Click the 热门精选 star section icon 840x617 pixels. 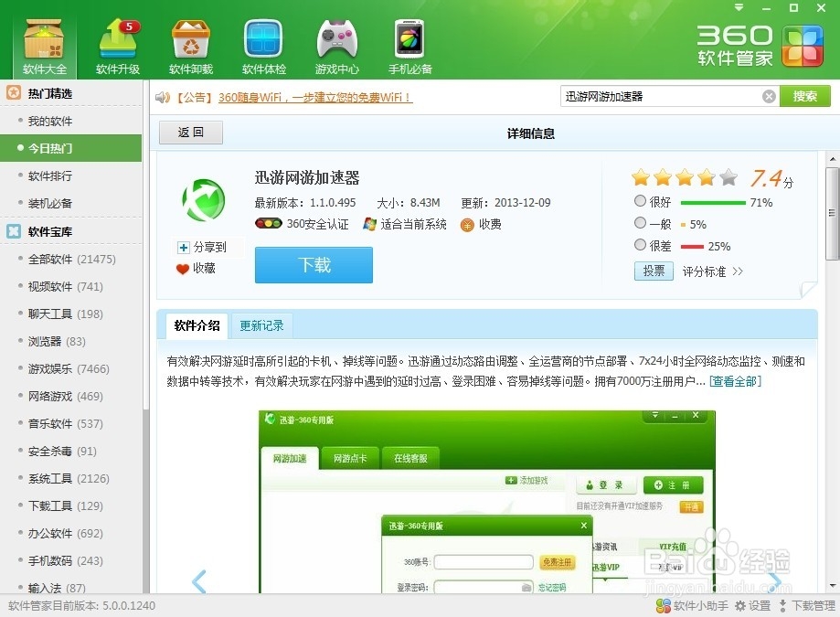click(14, 92)
